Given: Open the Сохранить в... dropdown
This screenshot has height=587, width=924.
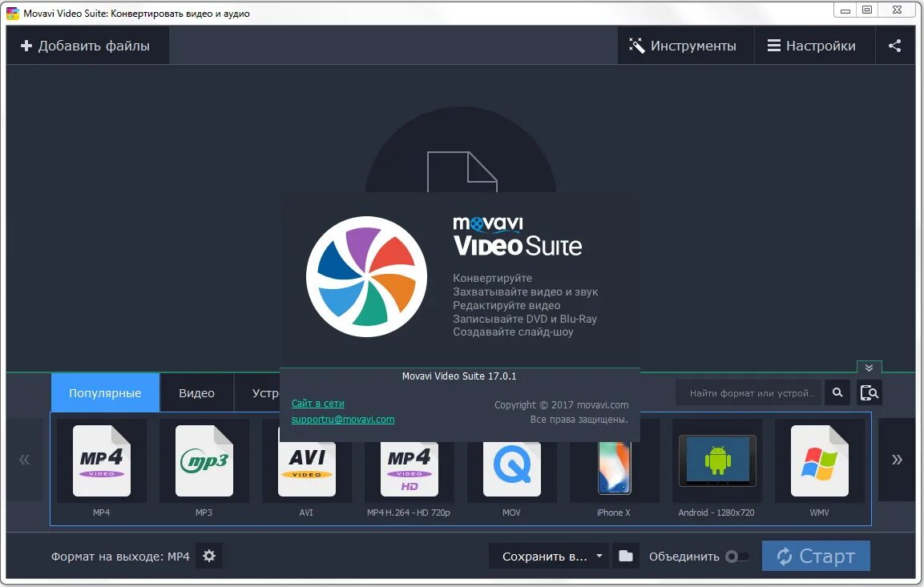Looking at the screenshot, I should [x=549, y=556].
